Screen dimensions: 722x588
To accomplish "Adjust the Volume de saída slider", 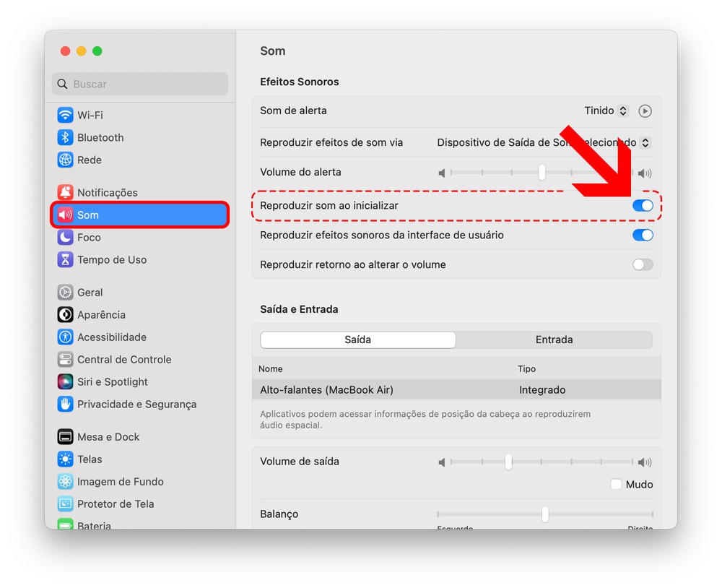I will [x=508, y=462].
